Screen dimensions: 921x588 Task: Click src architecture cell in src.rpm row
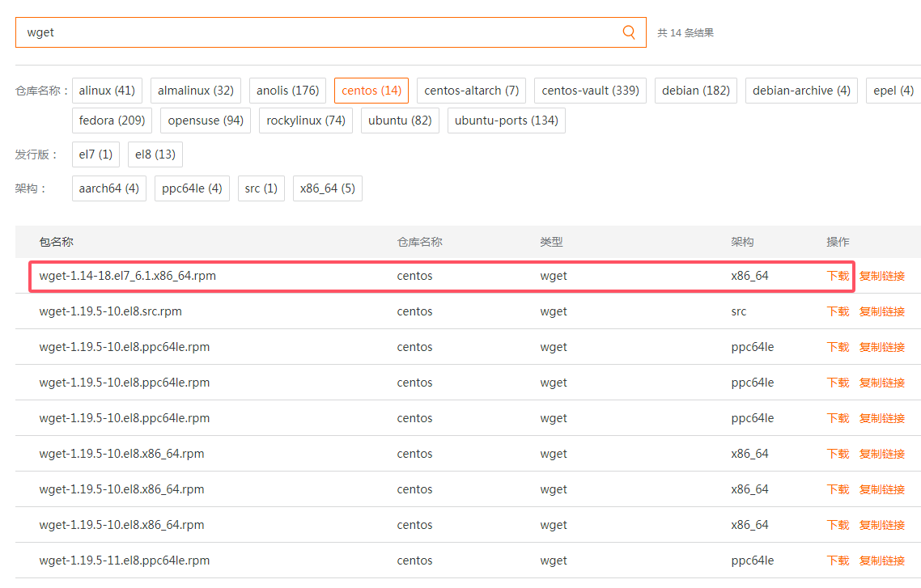(738, 311)
